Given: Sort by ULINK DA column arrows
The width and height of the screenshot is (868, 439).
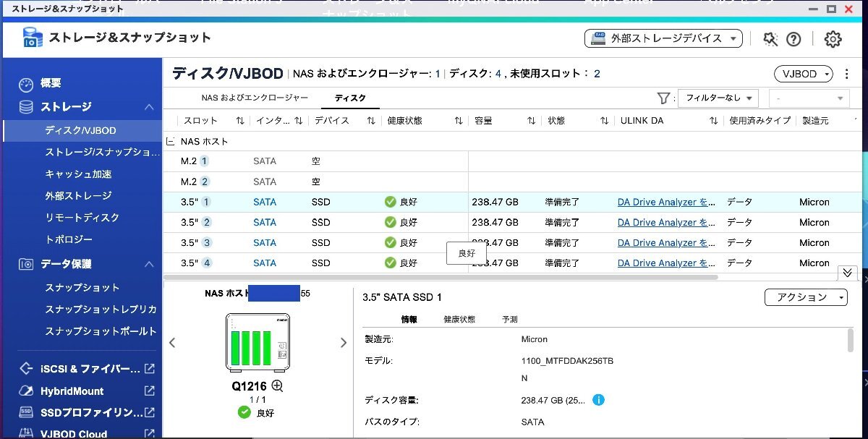Looking at the screenshot, I should point(713,121).
